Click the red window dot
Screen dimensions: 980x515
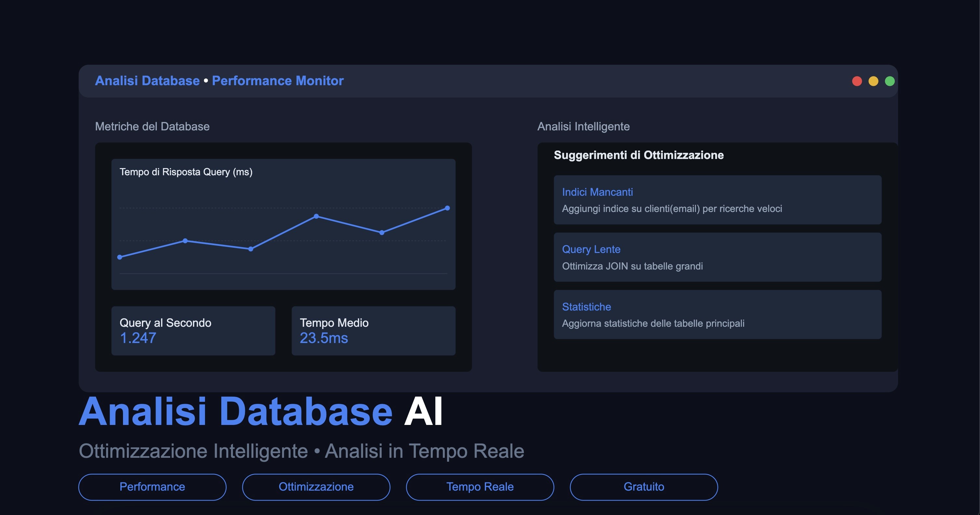[x=857, y=81]
